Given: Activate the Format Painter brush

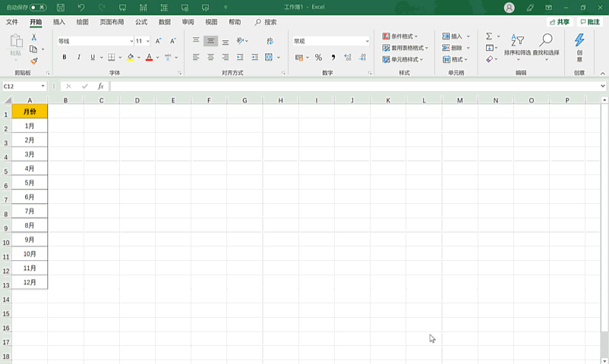Looking at the screenshot, I should coord(34,61).
